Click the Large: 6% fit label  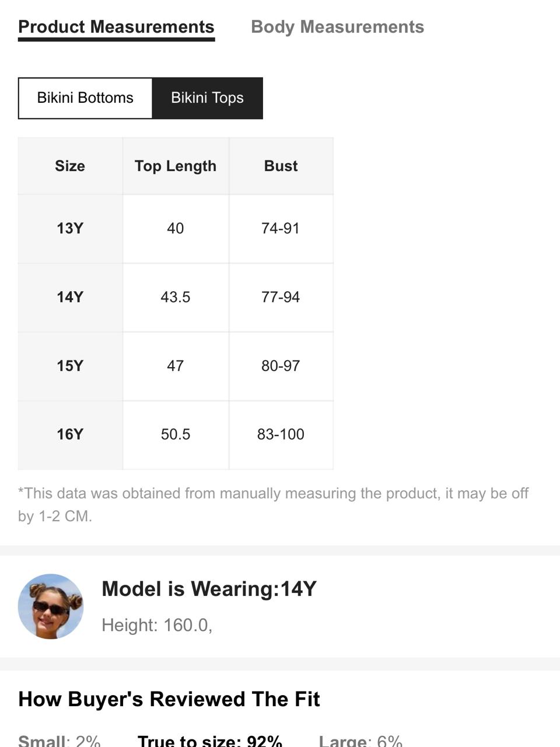point(360,740)
